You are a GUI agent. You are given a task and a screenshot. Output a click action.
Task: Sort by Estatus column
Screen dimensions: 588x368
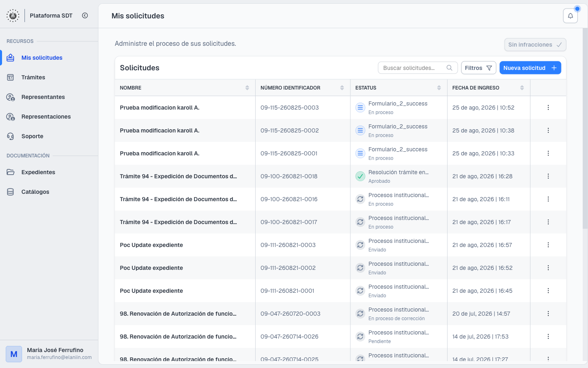[x=439, y=88]
